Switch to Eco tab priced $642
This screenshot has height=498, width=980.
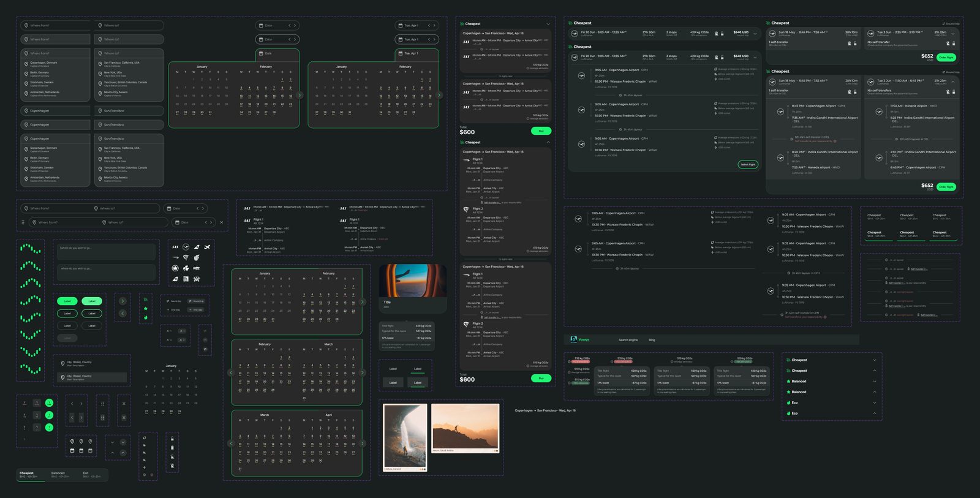click(x=91, y=475)
